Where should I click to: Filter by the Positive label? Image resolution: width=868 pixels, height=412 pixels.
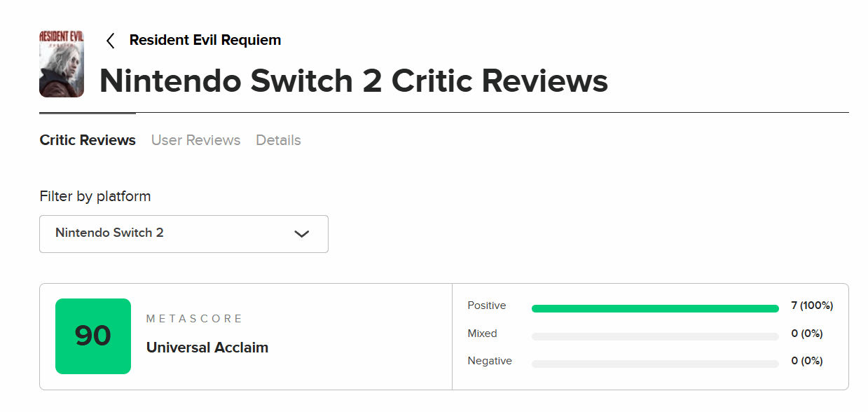(487, 305)
